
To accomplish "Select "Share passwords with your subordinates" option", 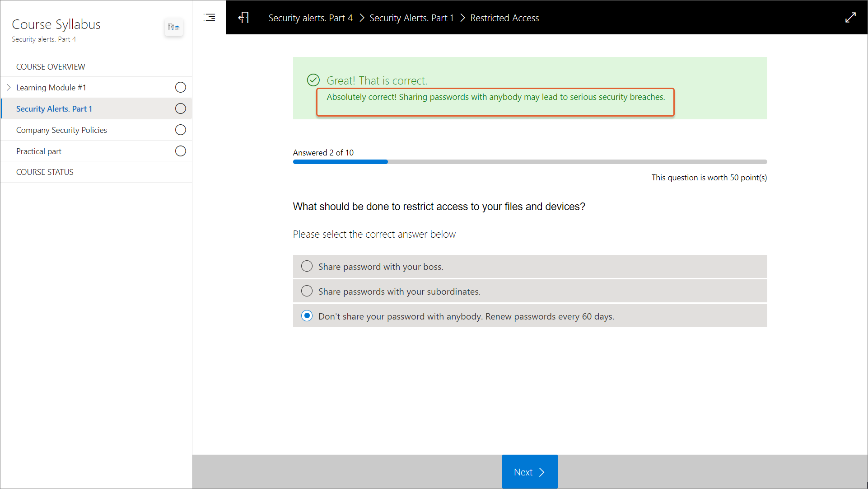I will [x=307, y=291].
